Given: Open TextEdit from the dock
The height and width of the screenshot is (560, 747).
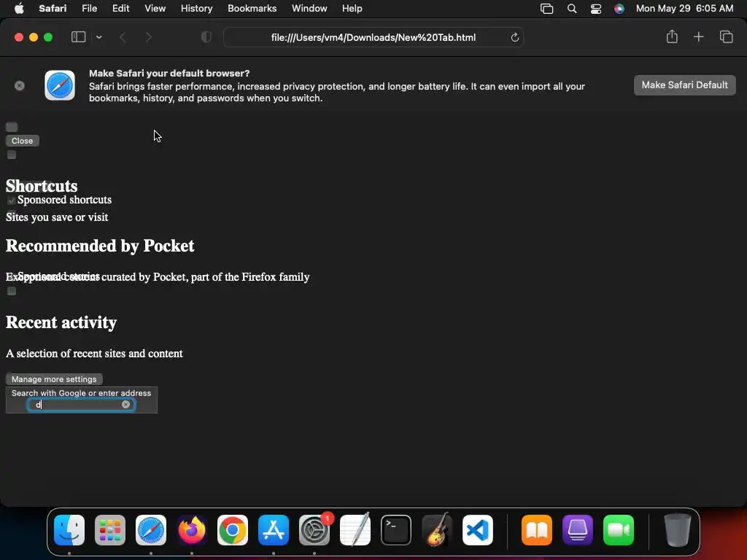Looking at the screenshot, I should pos(355,530).
